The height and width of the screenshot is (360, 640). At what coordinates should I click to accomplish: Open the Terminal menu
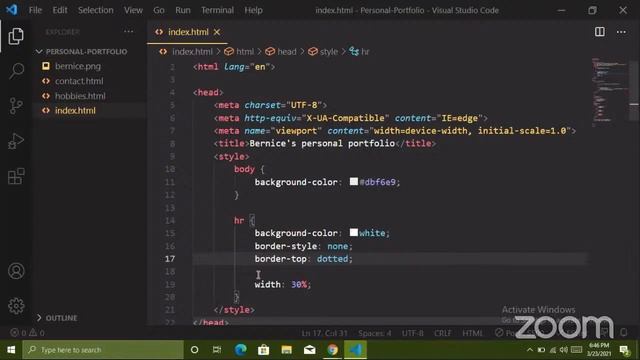[x=217, y=10]
